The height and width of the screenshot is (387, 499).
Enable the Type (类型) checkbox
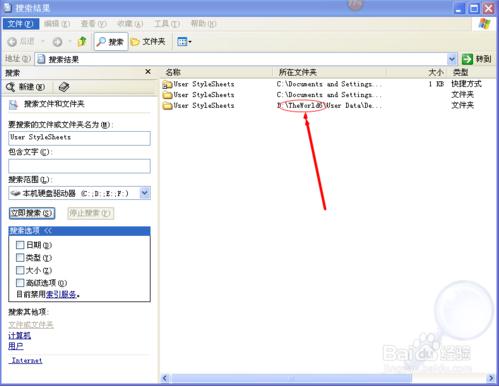coord(20,257)
